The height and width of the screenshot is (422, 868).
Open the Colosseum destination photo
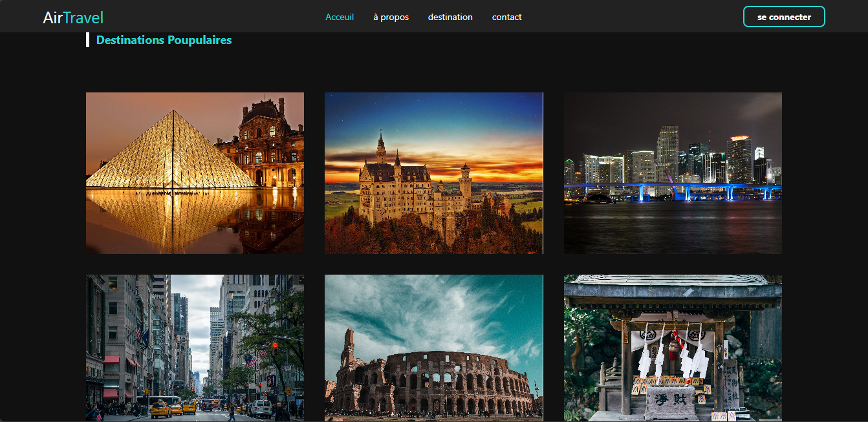tap(433, 348)
